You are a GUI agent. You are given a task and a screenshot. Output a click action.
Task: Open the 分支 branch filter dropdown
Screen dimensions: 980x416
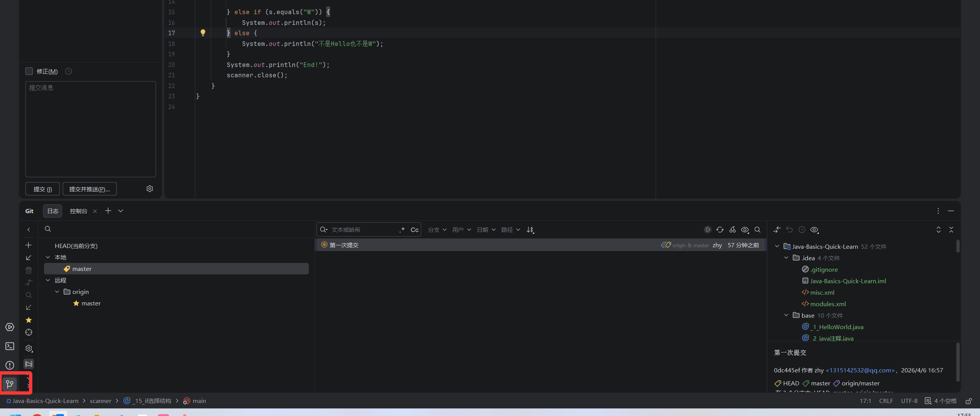coord(437,230)
